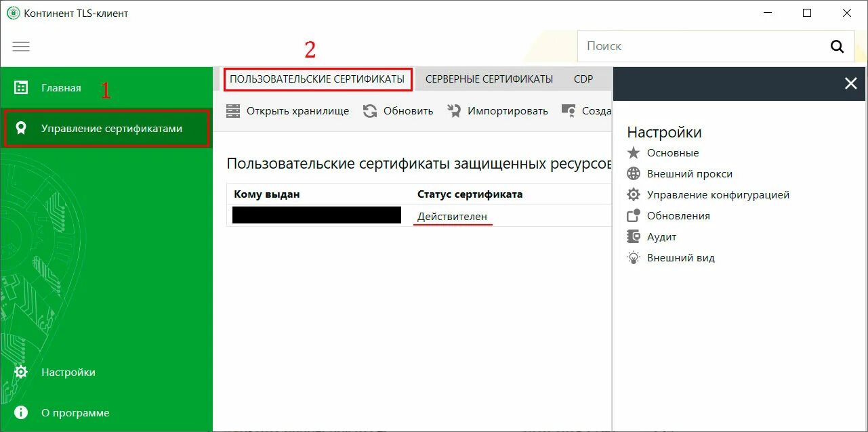This screenshot has width=868, height=432.
Task: Click the Импортировать toolbar label
Action: click(508, 110)
